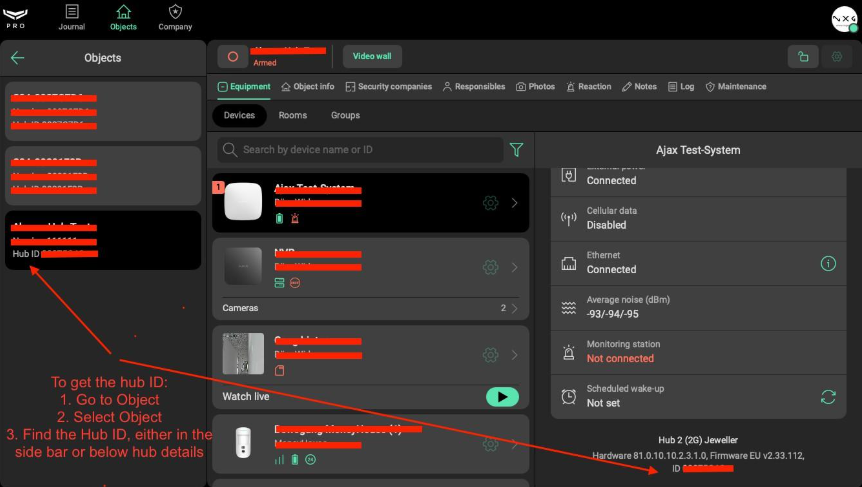Image resolution: width=862 pixels, height=487 pixels.
Task: Open settings gear of the camera device
Action: [x=490, y=355]
